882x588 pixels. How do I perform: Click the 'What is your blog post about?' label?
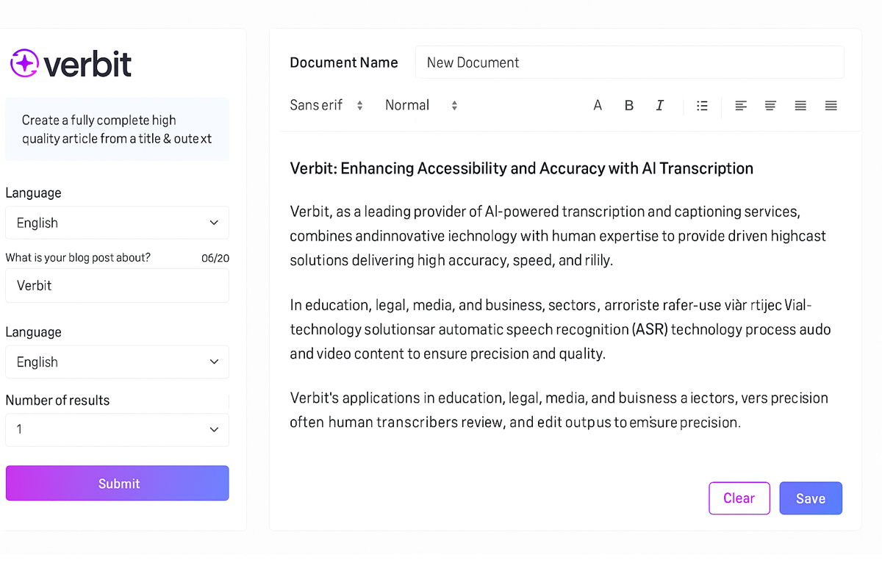pyautogui.click(x=78, y=258)
